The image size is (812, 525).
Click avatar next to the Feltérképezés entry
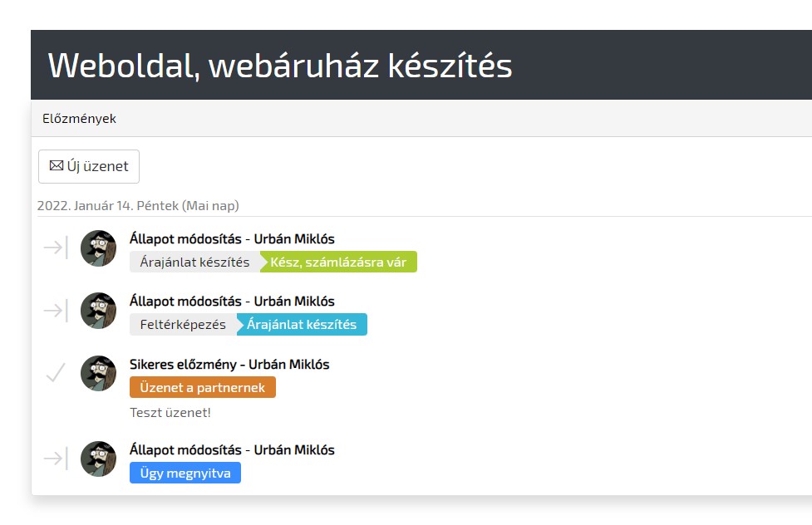pos(98,311)
